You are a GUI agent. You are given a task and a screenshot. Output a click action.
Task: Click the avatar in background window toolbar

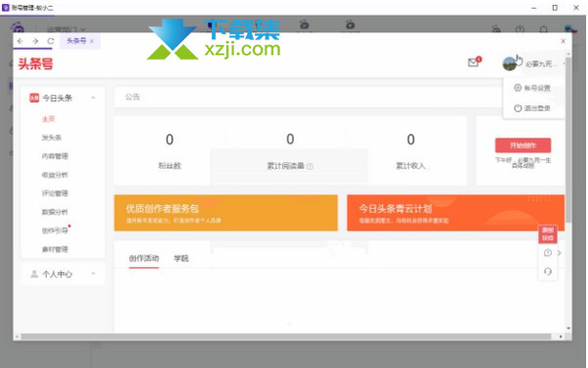click(570, 28)
